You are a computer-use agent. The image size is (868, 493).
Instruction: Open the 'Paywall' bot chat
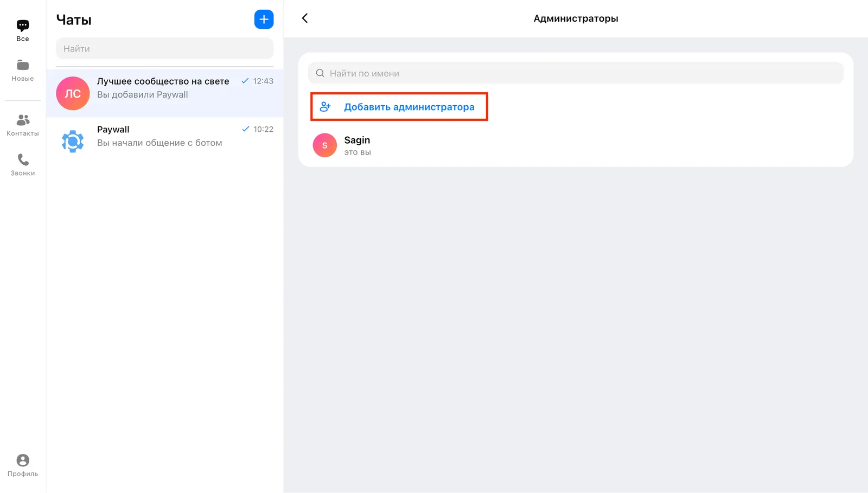coord(165,142)
